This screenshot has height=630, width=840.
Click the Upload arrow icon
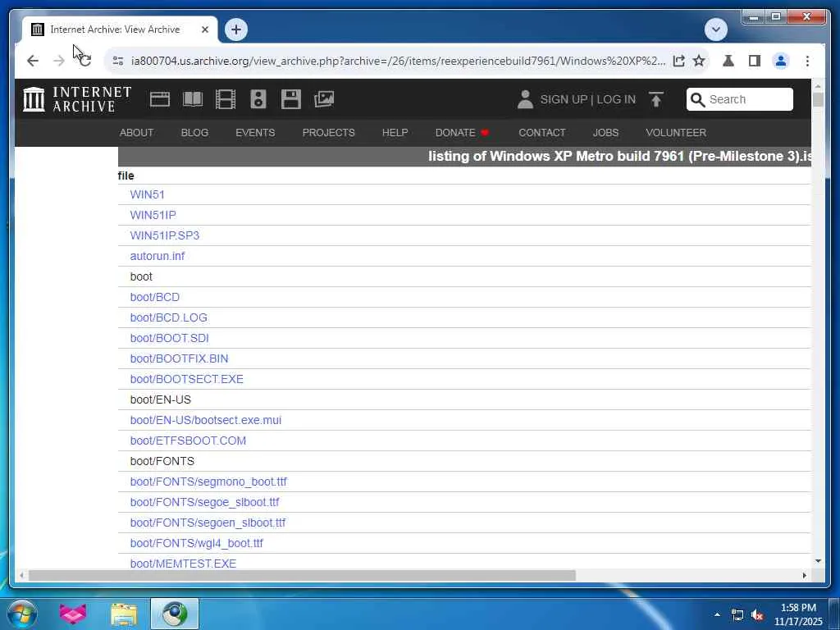(x=656, y=99)
